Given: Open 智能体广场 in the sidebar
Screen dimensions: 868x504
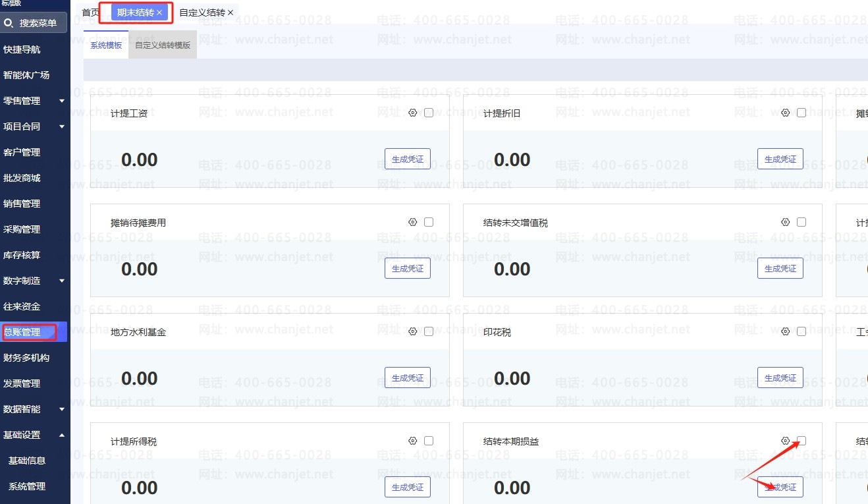Looking at the screenshot, I should [x=26, y=75].
